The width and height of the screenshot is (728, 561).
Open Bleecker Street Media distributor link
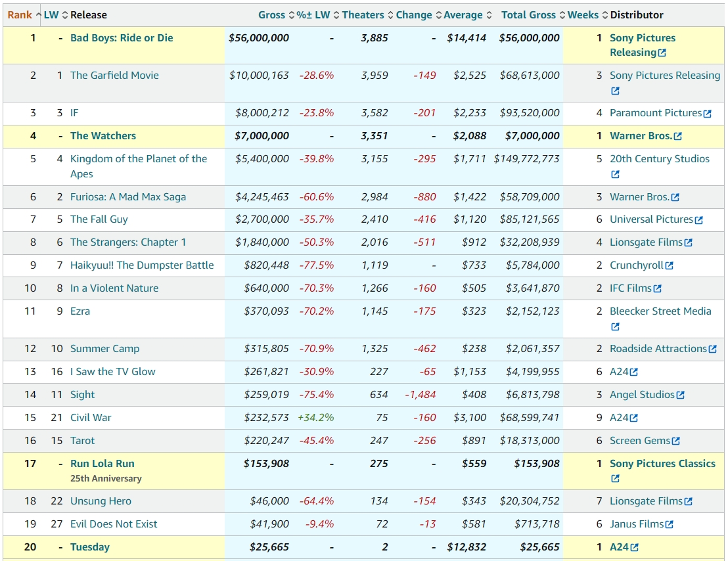pos(661,311)
